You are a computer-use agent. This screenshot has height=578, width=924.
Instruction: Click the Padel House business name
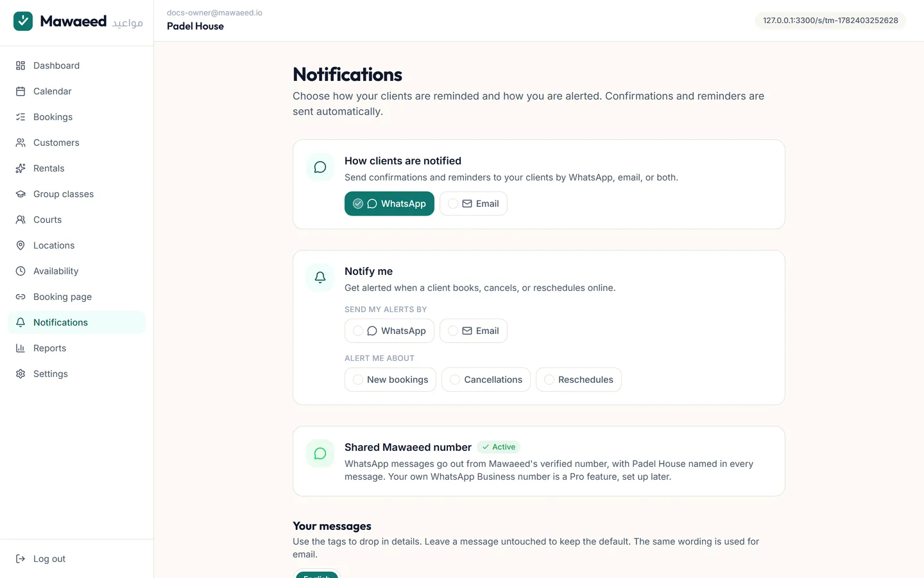point(195,26)
